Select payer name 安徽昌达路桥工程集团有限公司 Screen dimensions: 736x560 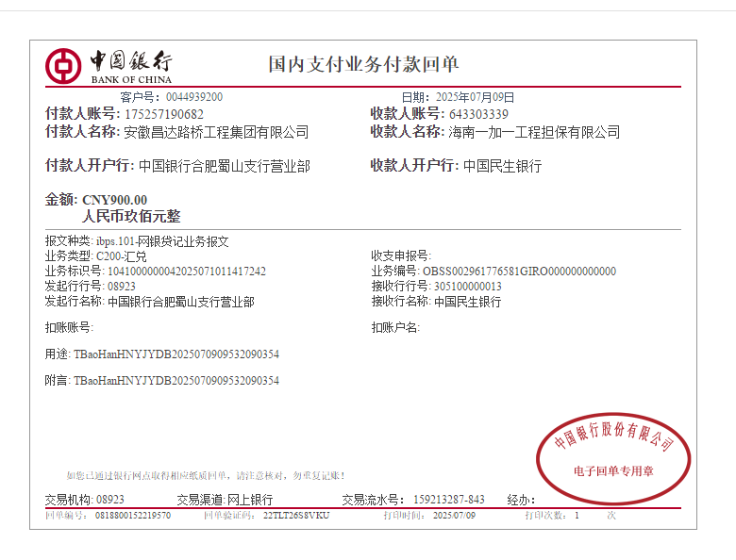[216, 132]
